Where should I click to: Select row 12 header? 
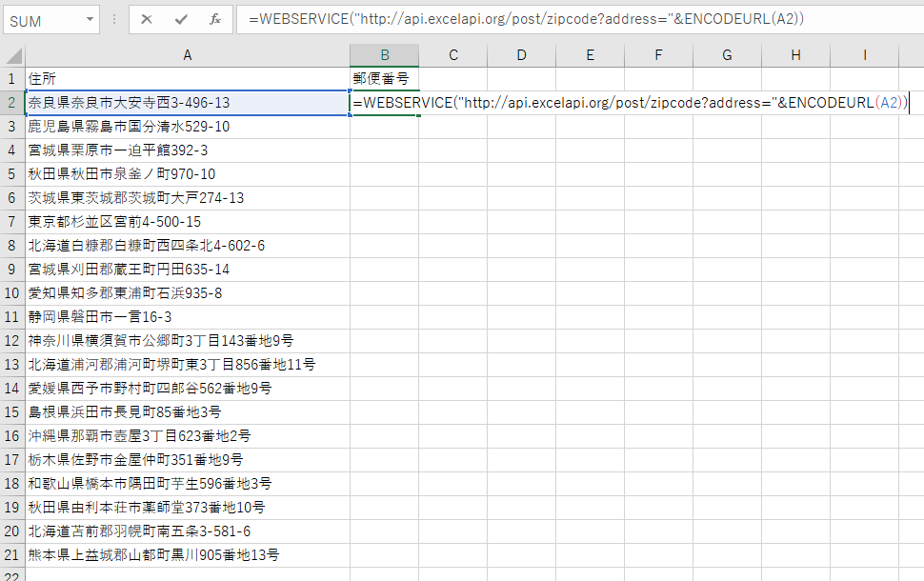pyautogui.click(x=11, y=341)
